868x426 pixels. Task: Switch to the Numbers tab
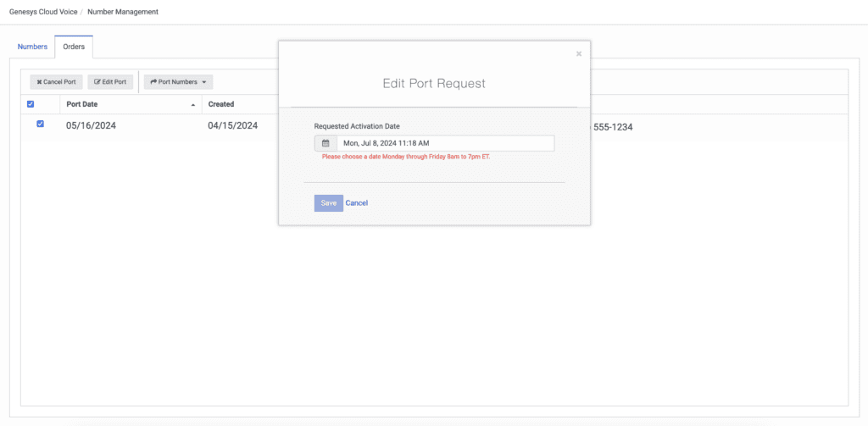(x=32, y=47)
